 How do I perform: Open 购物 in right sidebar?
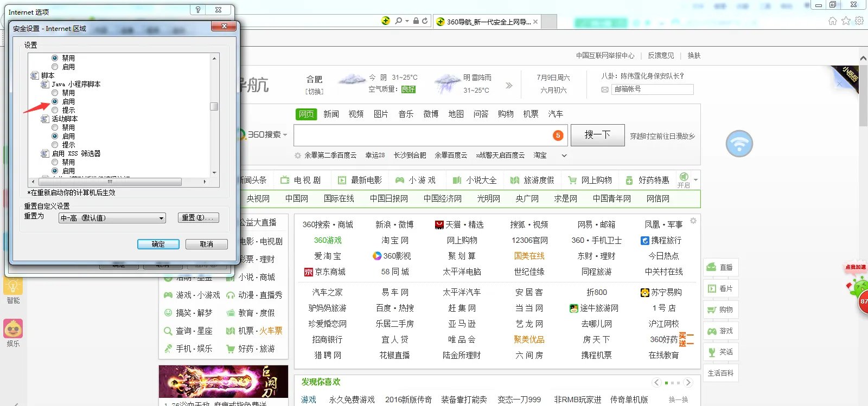click(720, 310)
